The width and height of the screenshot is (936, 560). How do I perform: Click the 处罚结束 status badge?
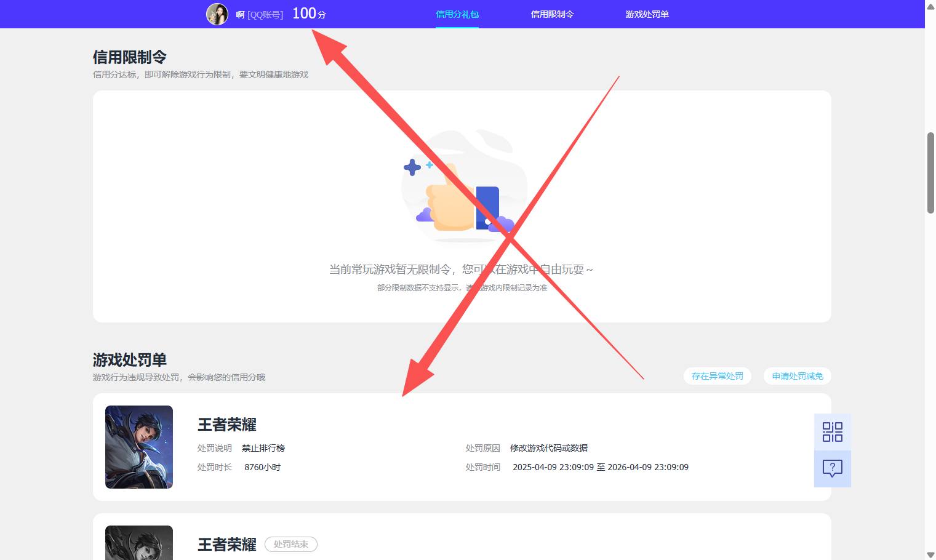290,544
